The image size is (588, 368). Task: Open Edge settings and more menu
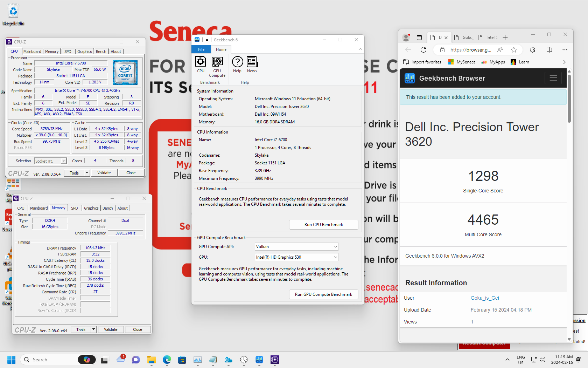[565, 50]
